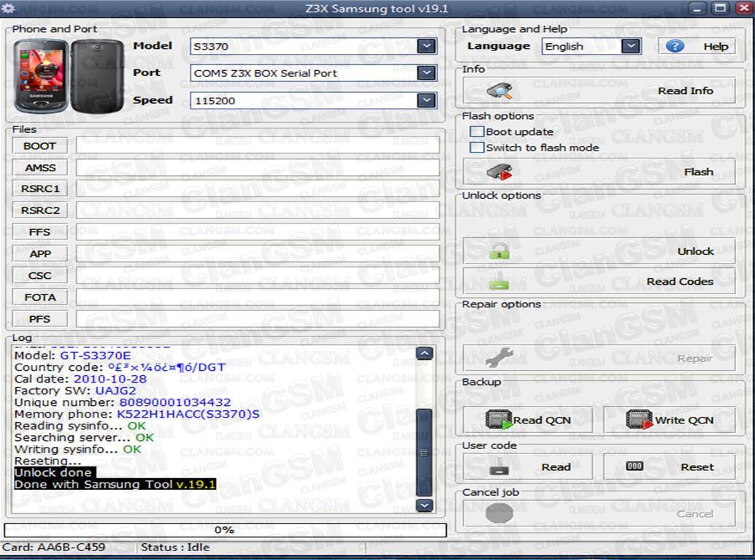Maximize the Z3X Samsung tool window
This screenshot has width=755, height=560.
[x=721, y=8]
